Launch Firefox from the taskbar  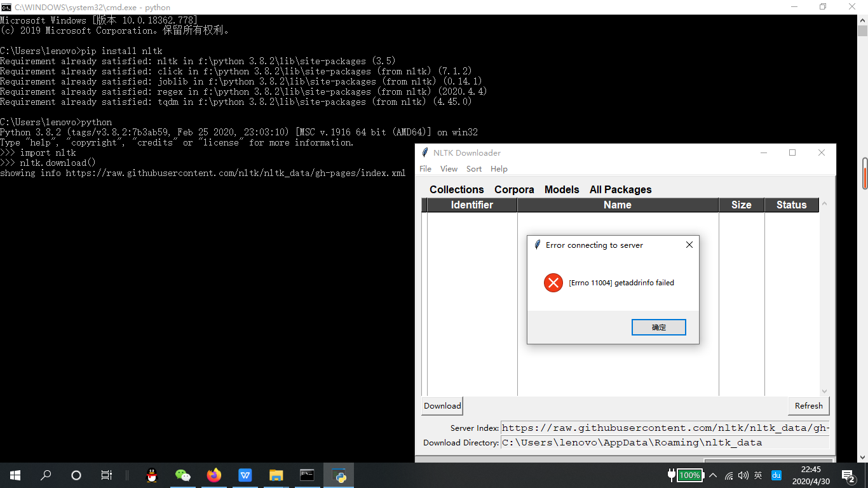(214, 475)
